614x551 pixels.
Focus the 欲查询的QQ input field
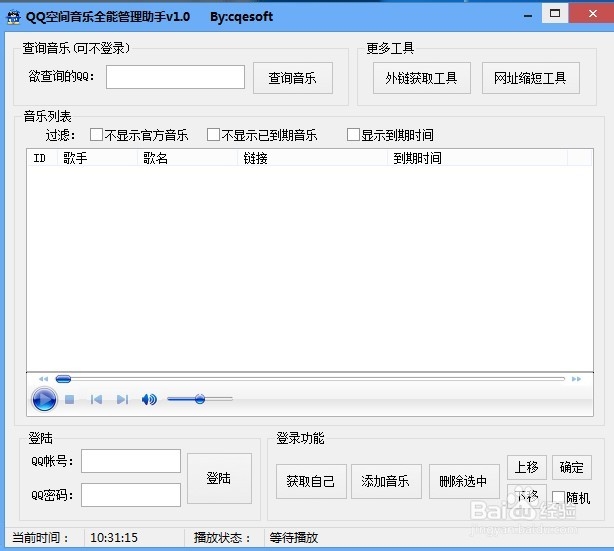(x=175, y=77)
